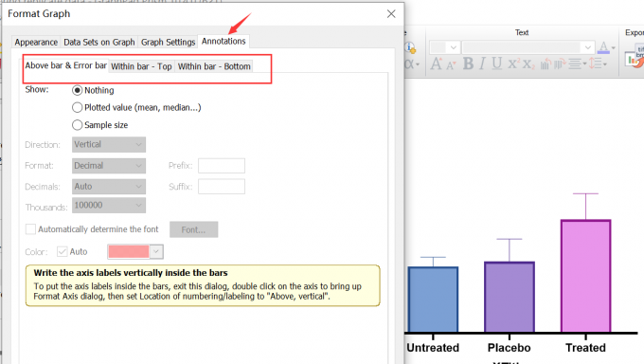The width and height of the screenshot is (644, 364).
Task: Open the font name dropdown in Text group
Action: [528, 47]
